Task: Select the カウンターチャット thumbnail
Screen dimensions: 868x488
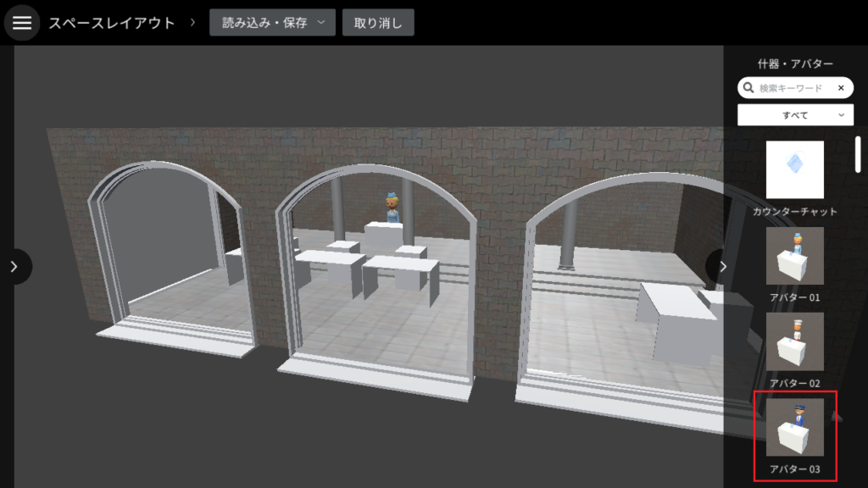Action: (795, 169)
